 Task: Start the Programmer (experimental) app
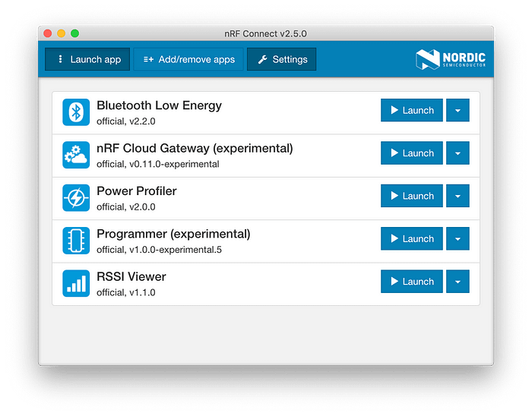[x=411, y=238]
